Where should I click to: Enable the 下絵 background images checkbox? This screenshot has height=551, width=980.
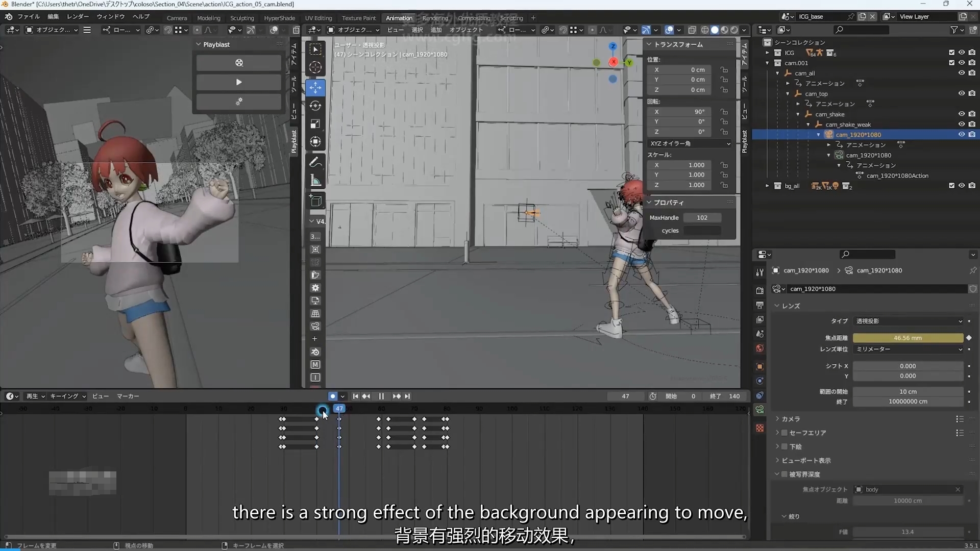point(785,446)
